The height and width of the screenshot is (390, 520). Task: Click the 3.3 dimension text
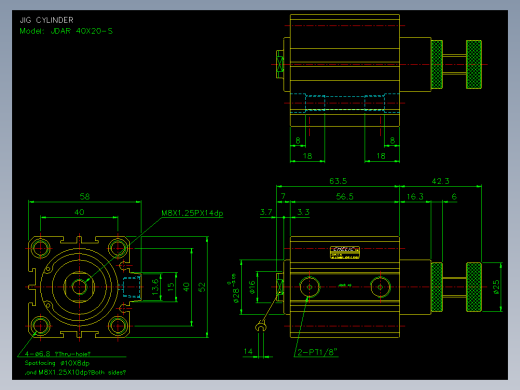click(303, 212)
